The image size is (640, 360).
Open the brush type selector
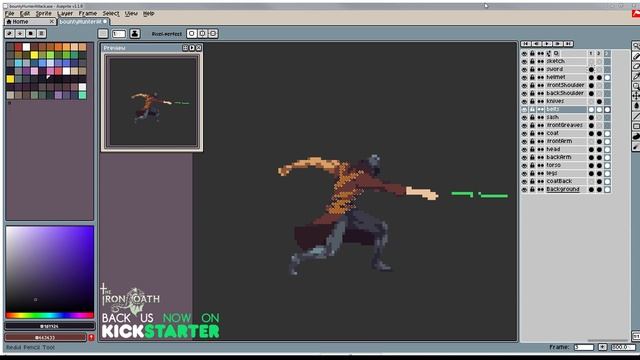(x=103, y=33)
